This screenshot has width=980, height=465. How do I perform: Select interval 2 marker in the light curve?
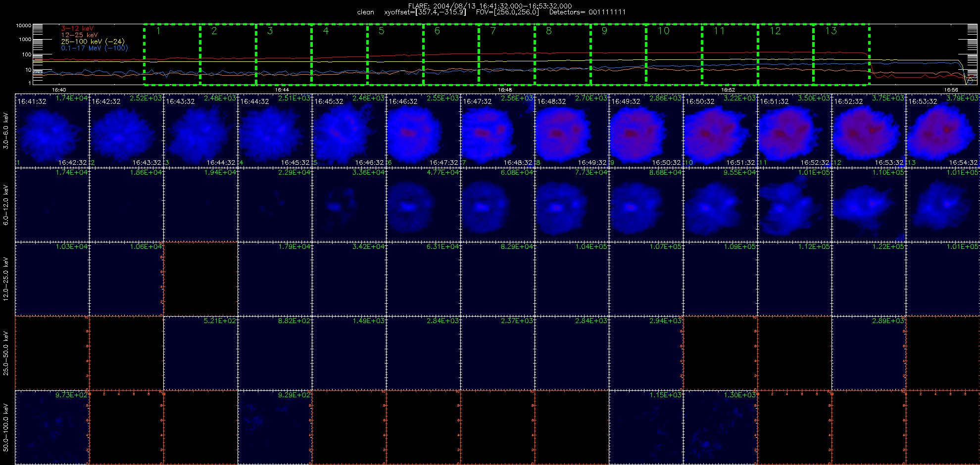[214, 31]
